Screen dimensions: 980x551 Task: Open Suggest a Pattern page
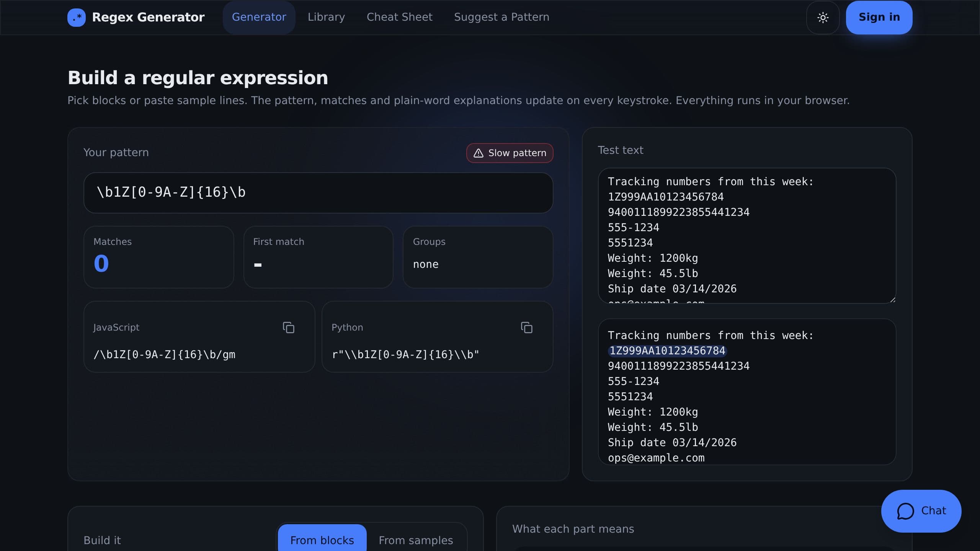pyautogui.click(x=501, y=17)
